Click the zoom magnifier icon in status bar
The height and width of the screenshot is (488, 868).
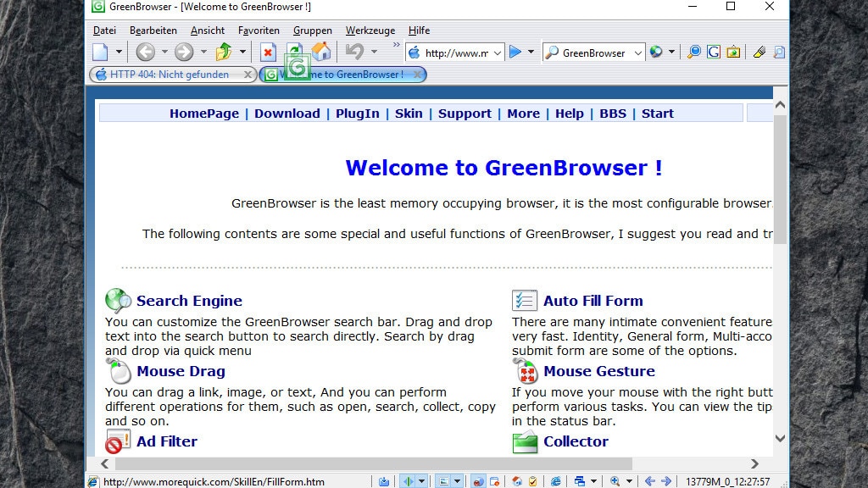614,481
